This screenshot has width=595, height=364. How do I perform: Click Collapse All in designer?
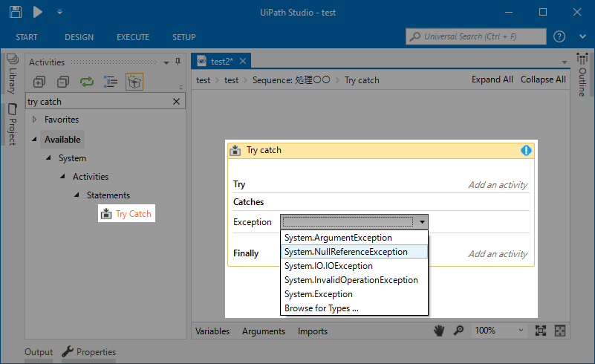click(x=543, y=79)
